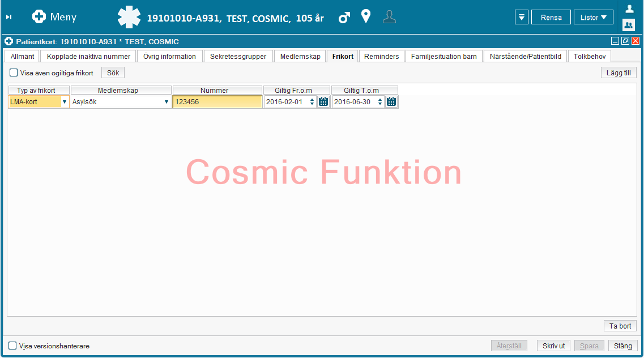Open the Listor dropdown
Screen dimensions: 644x358
593,17
